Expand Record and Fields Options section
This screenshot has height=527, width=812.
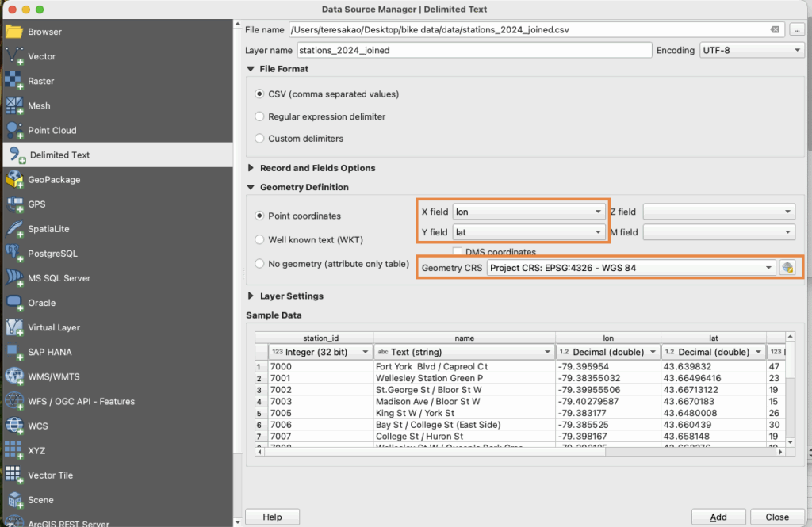[x=251, y=168]
